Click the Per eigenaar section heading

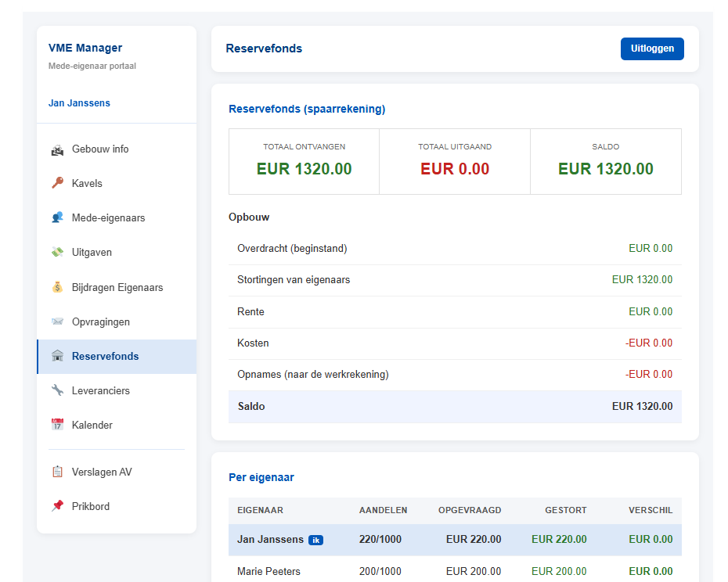pos(261,477)
